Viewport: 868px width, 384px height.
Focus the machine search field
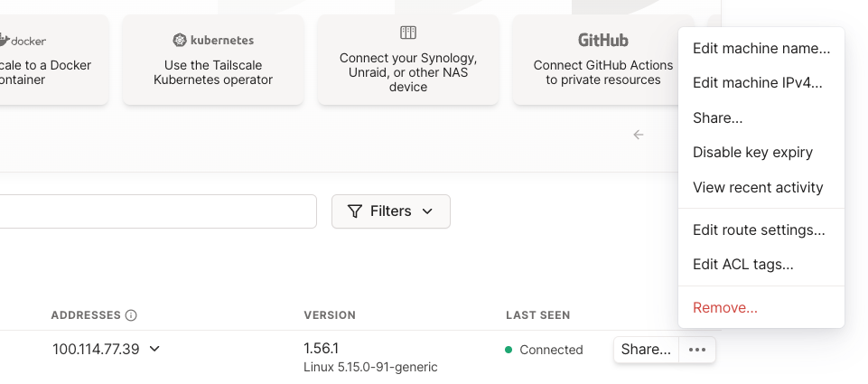pyautogui.click(x=158, y=211)
